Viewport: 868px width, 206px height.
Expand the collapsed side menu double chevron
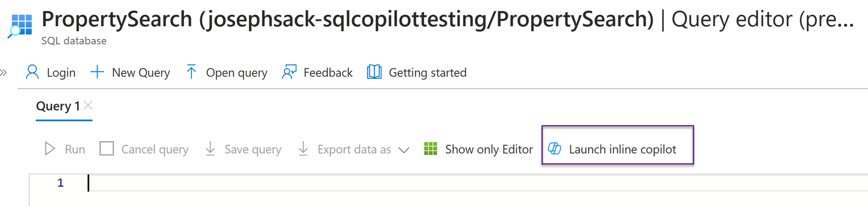[4, 73]
